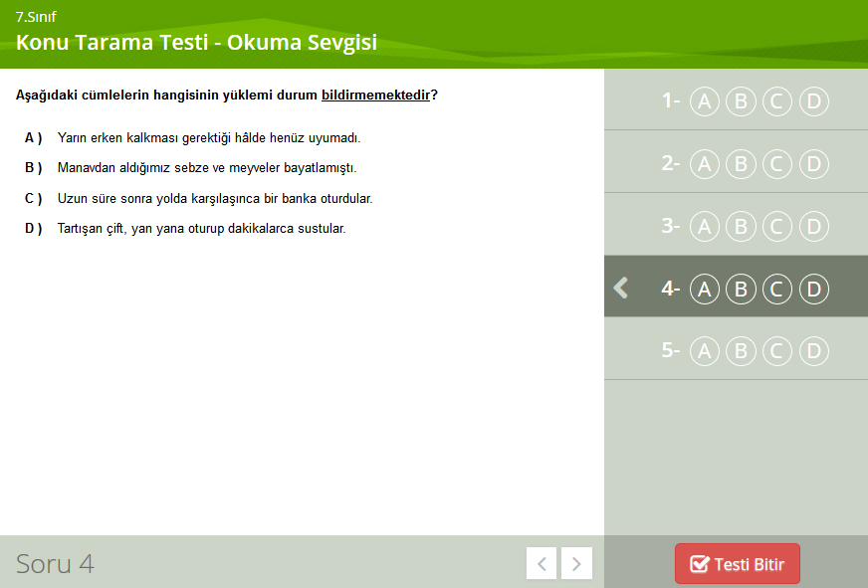
Task: Mark answer B for question 4
Action: pyautogui.click(x=741, y=289)
